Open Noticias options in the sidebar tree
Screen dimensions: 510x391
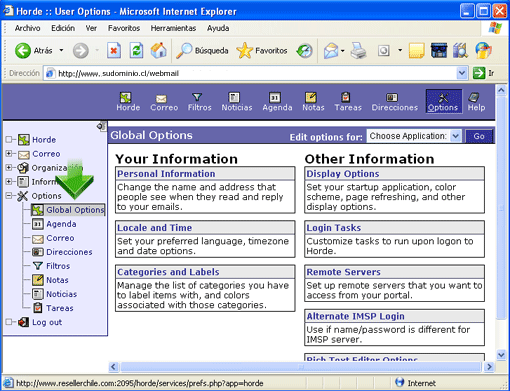[55, 294]
